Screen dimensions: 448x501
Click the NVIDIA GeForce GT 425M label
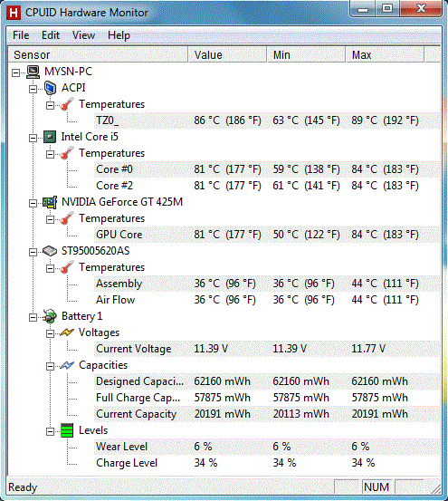[x=122, y=202]
